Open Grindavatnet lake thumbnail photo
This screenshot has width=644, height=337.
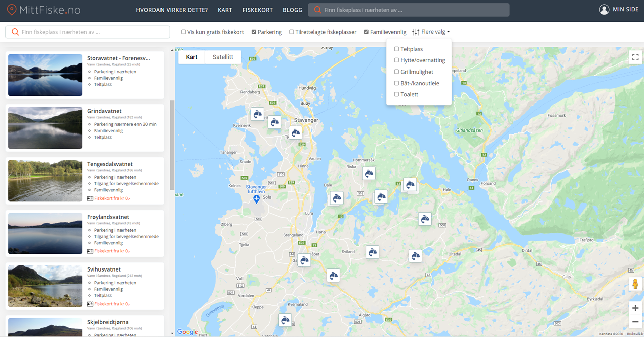coord(45,128)
